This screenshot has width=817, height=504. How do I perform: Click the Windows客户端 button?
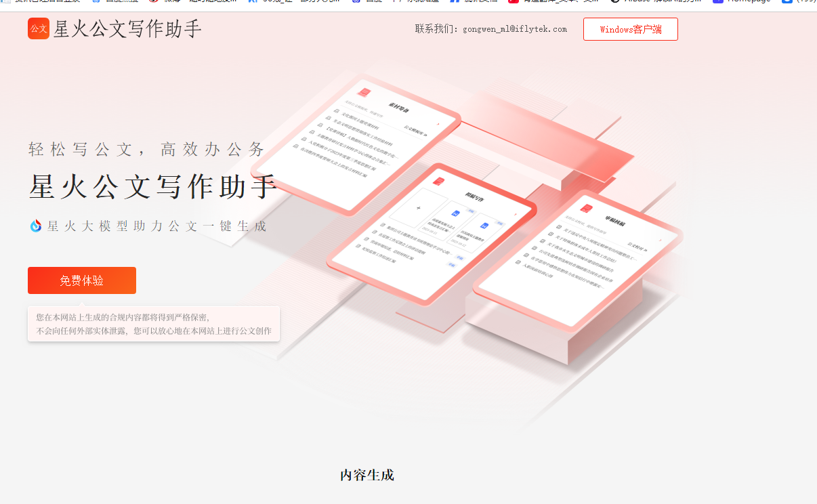click(630, 29)
